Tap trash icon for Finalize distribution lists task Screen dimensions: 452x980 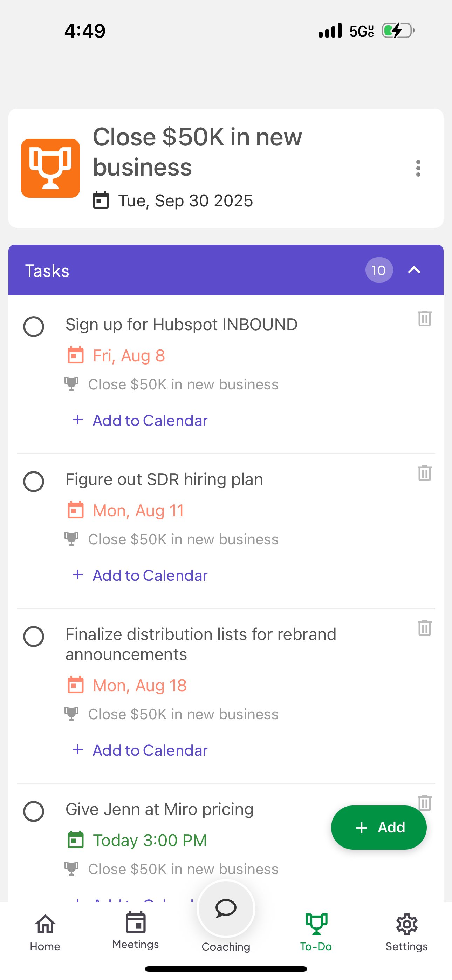[424, 628]
